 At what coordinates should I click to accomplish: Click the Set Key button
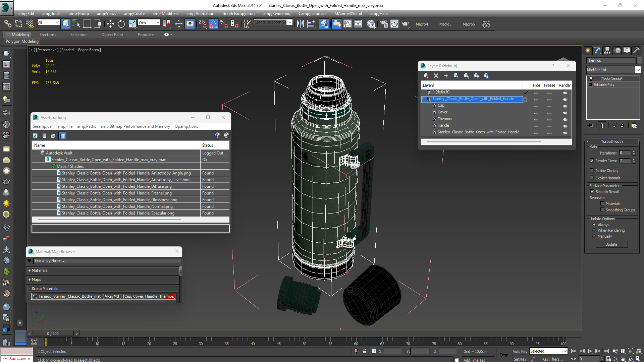point(520,359)
